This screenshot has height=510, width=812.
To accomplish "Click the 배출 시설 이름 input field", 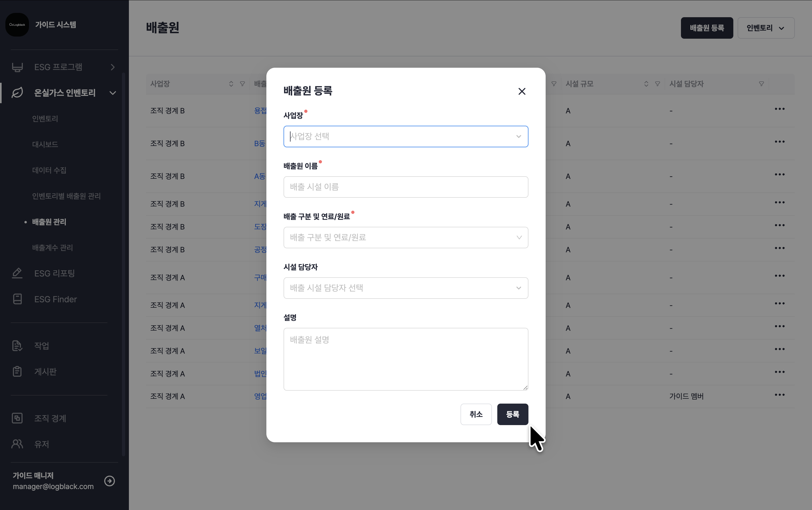I will tap(405, 187).
